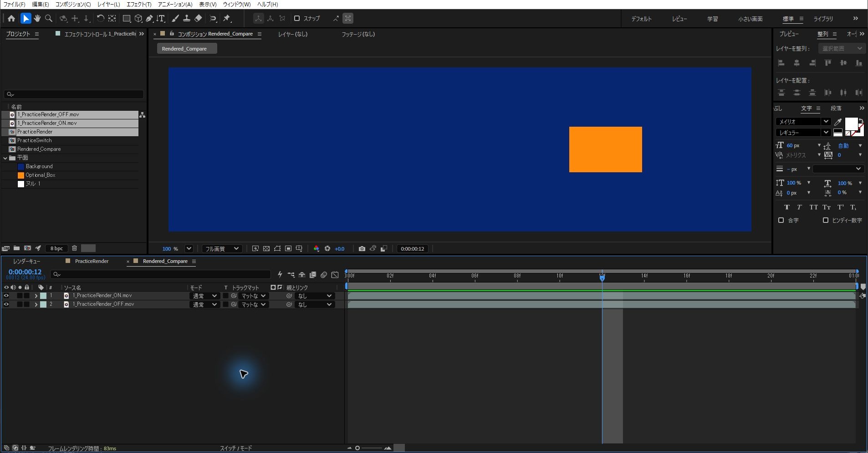Take a snapshot with camera icon

[362, 249]
